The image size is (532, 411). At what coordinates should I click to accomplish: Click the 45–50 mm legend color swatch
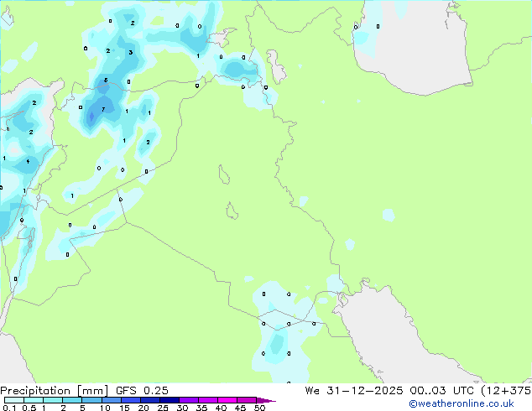pyautogui.click(x=247, y=400)
